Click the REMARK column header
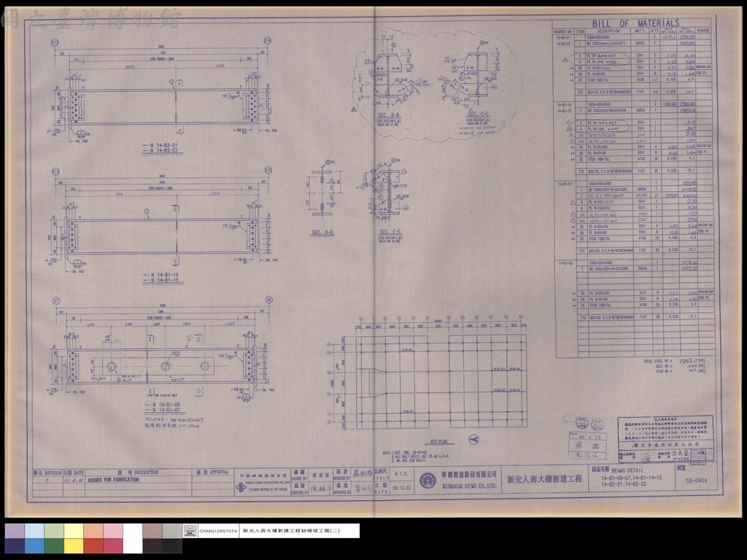 tap(703, 31)
